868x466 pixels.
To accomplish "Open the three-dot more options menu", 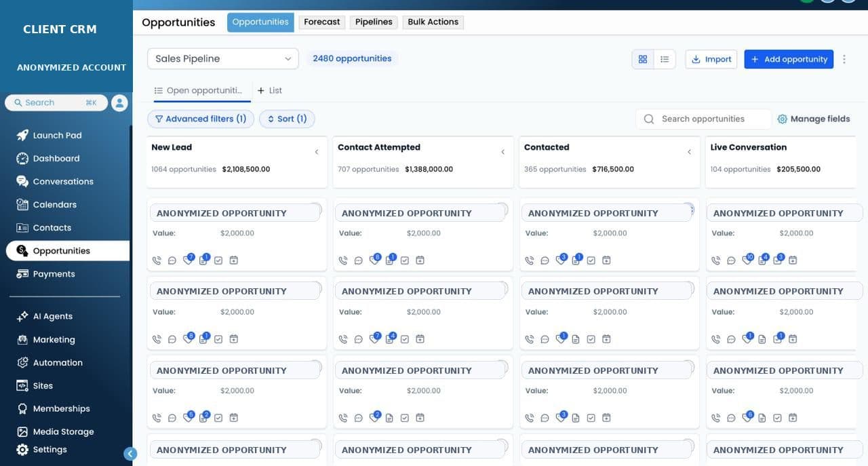I will pos(844,59).
